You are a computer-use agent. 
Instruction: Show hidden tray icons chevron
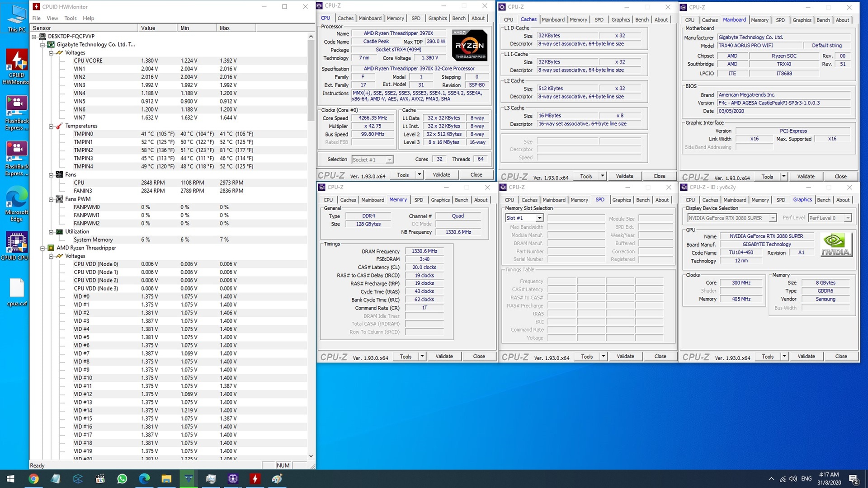click(771, 479)
